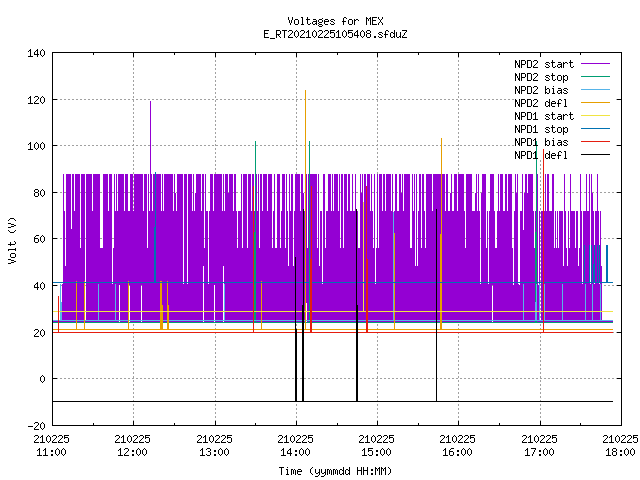Click the y-axis tick value 140
The height and width of the screenshot is (480, 640).
tap(36, 53)
